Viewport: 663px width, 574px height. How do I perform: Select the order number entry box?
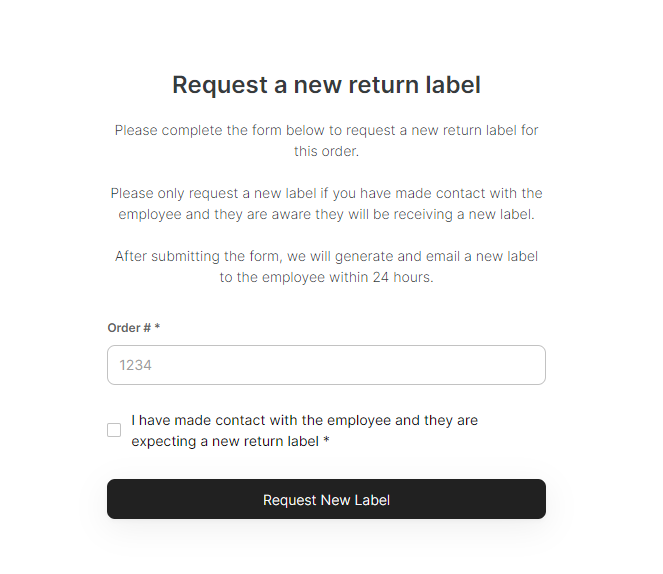click(x=326, y=365)
